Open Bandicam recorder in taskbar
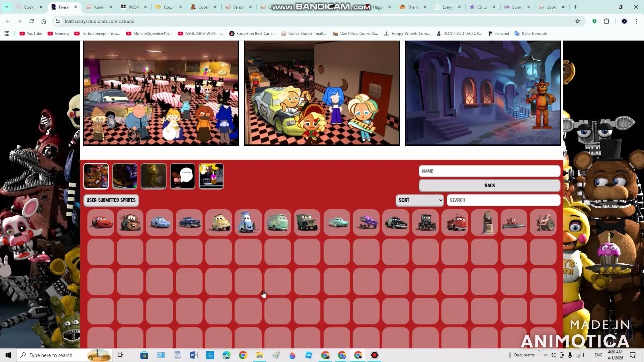Screen dimensions: 644x362 (x=374, y=355)
